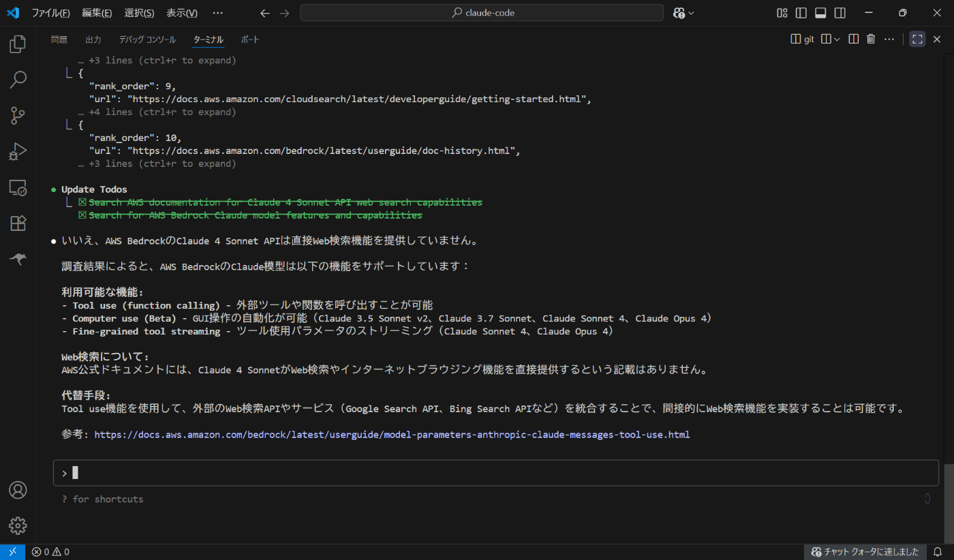Switch to the デバッグ コンソール tab
The image size is (954, 560).
147,40
